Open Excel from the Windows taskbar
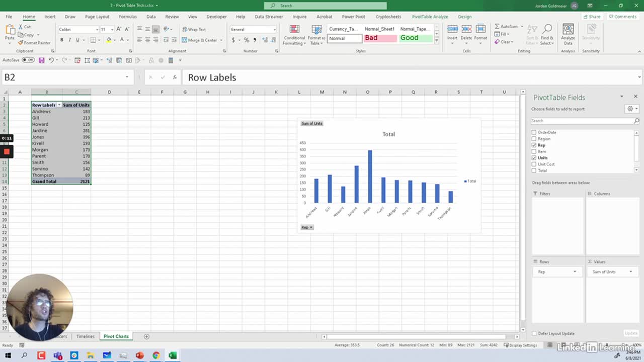The image size is (644, 362). point(173,355)
